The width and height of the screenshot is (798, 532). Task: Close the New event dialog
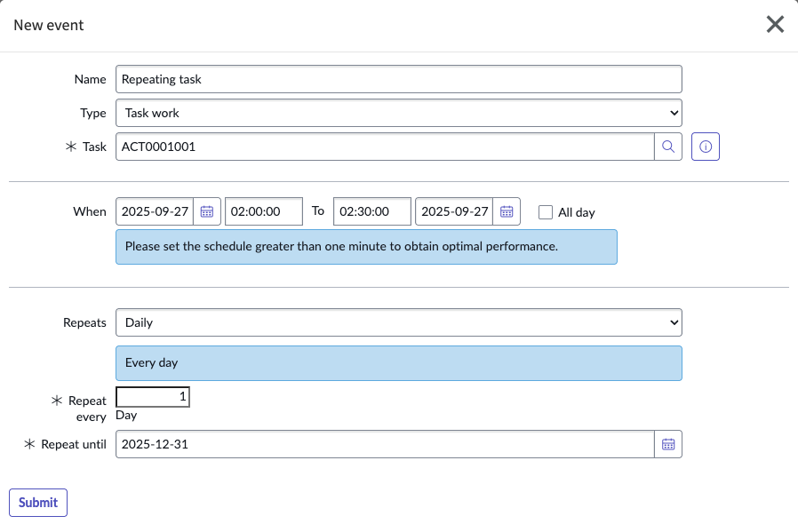point(775,24)
